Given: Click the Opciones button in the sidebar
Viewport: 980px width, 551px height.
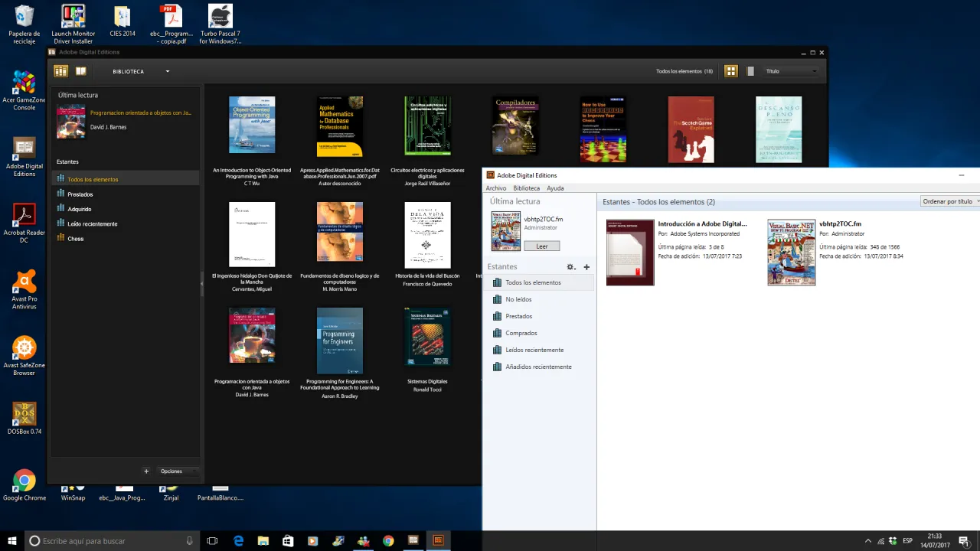Looking at the screenshot, I should pos(171,471).
